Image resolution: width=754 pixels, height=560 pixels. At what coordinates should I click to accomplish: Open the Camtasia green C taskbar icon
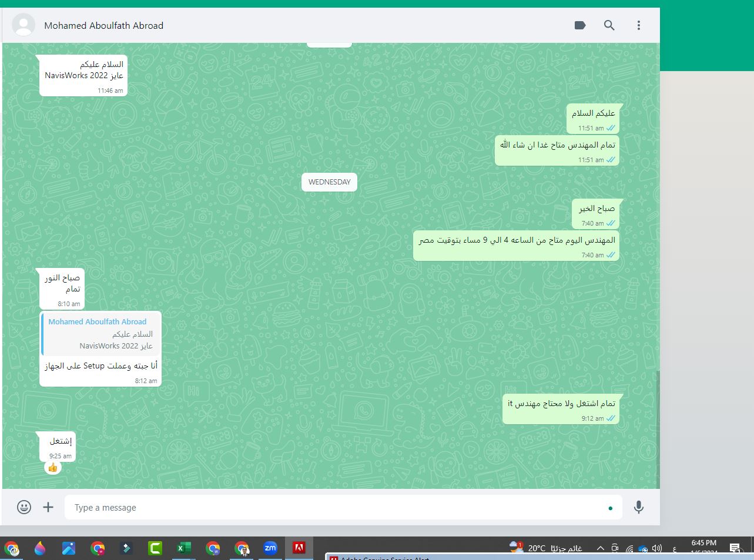pos(155,548)
